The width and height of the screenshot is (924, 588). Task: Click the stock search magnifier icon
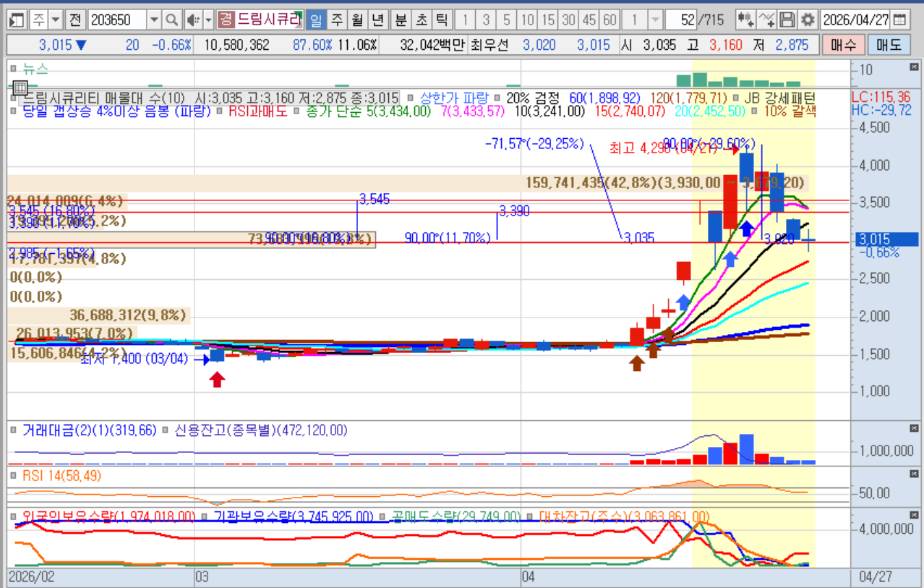(172, 20)
